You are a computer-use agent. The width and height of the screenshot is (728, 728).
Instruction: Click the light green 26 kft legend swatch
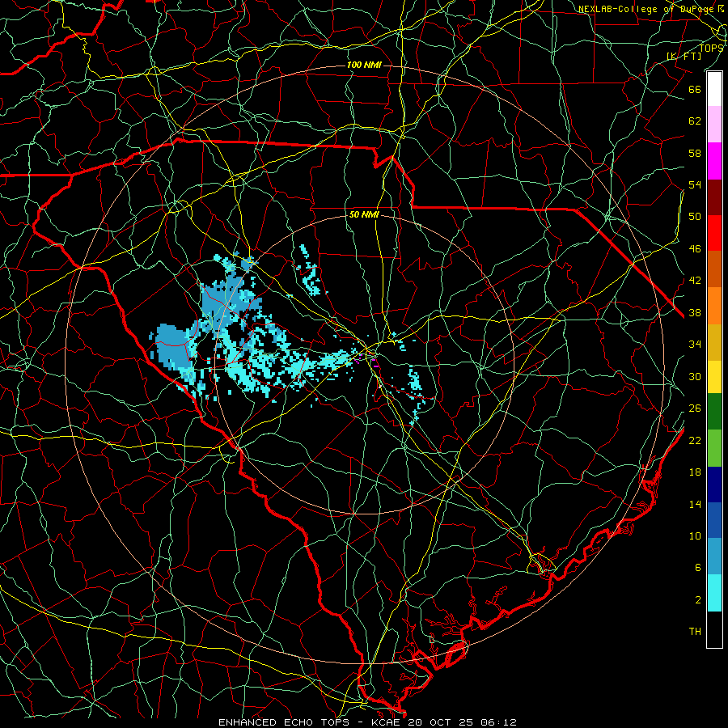[x=714, y=448]
